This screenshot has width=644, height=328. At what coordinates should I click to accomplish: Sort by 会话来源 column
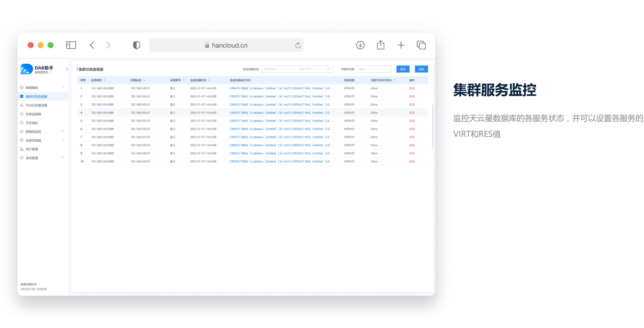[105, 80]
